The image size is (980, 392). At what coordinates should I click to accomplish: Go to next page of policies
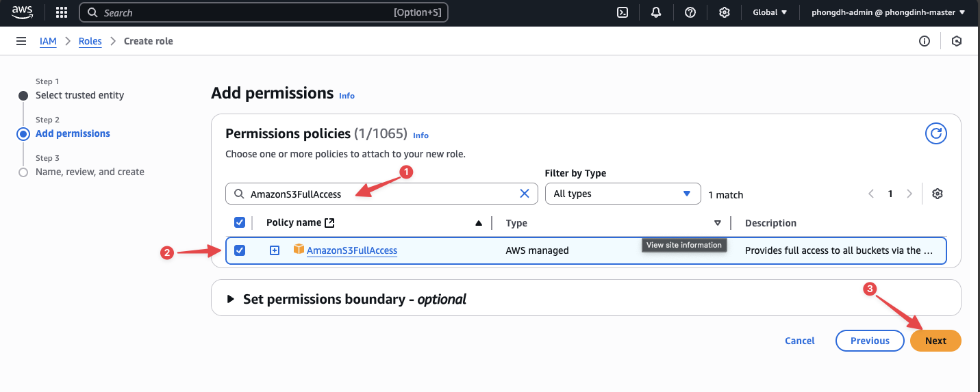(909, 194)
